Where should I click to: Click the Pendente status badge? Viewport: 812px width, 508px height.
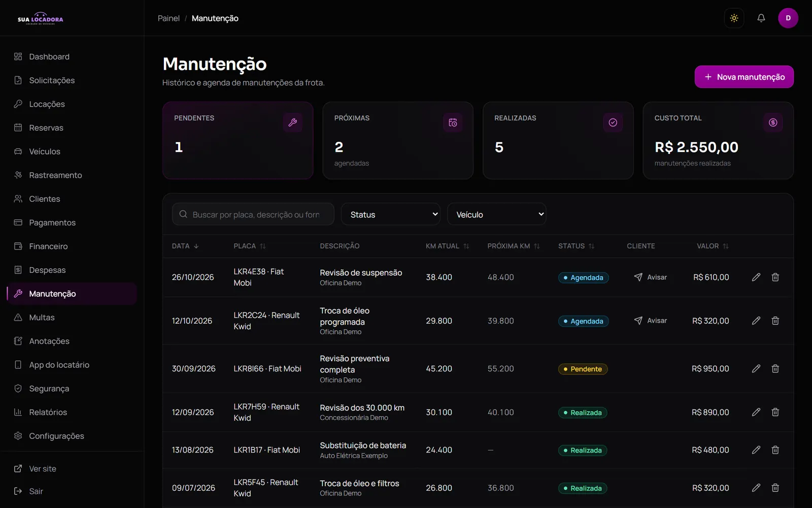click(583, 369)
